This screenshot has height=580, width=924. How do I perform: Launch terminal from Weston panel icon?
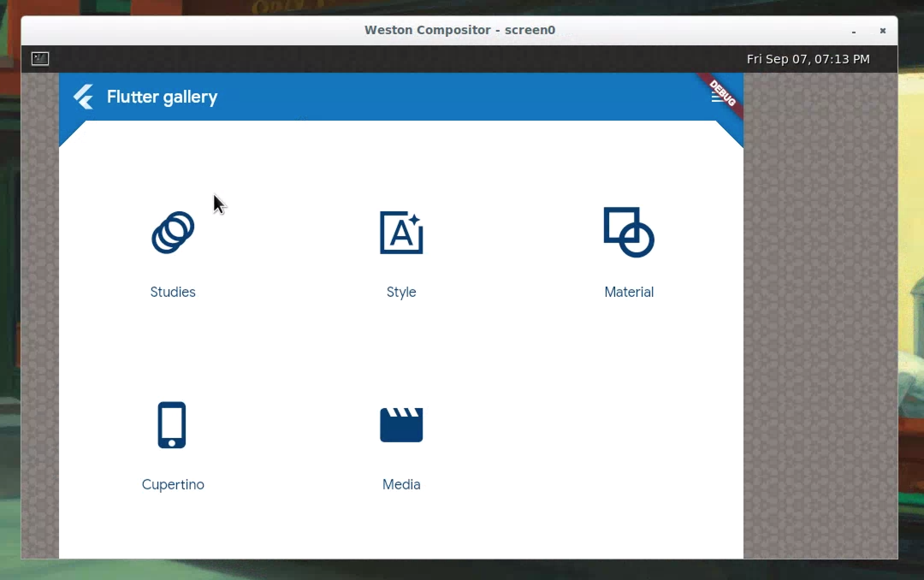(x=40, y=59)
